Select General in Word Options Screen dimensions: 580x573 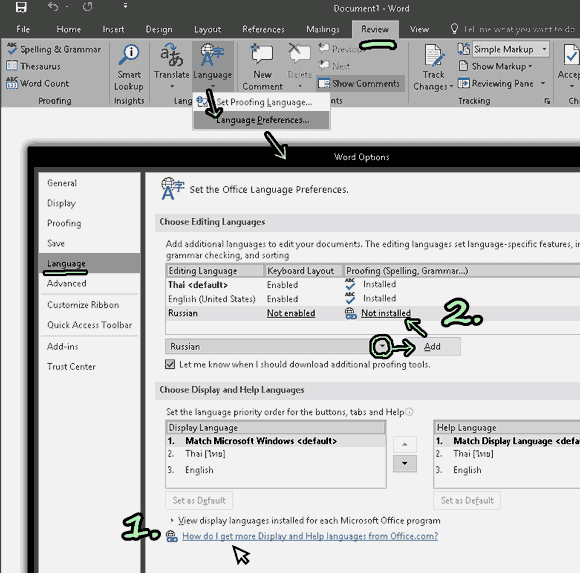tap(89, 183)
